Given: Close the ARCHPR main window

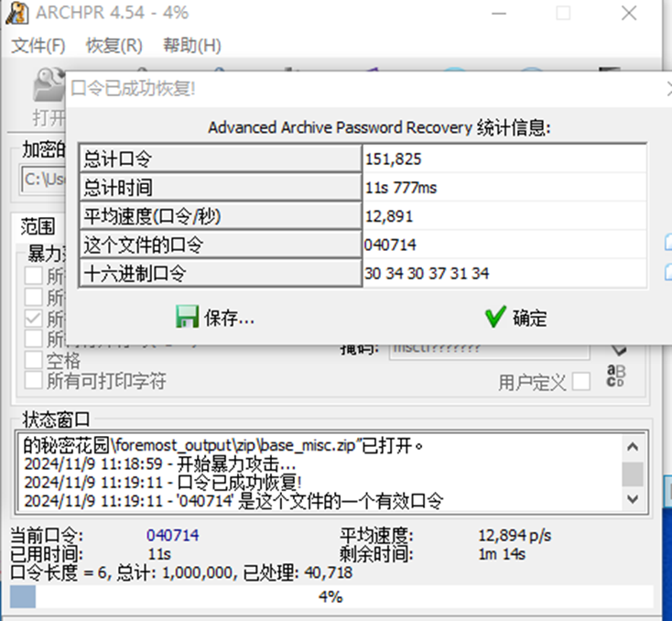Looking at the screenshot, I should [629, 14].
